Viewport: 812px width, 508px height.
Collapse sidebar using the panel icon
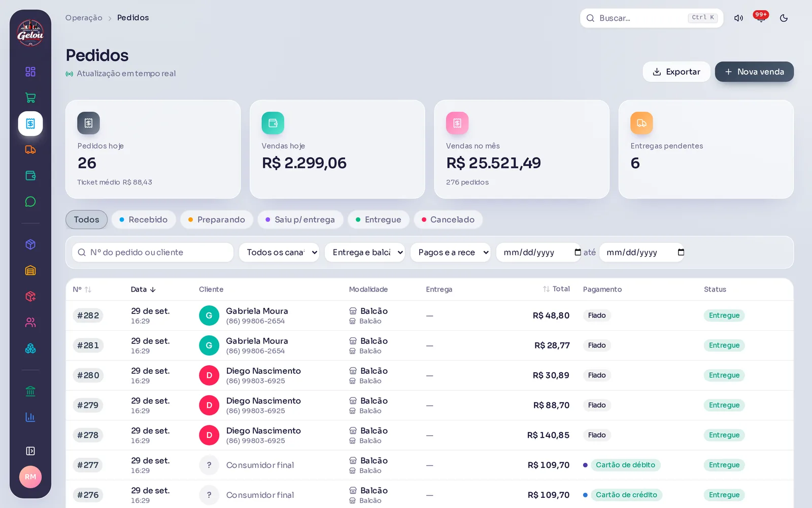pyautogui.click(x=30, y=451)
